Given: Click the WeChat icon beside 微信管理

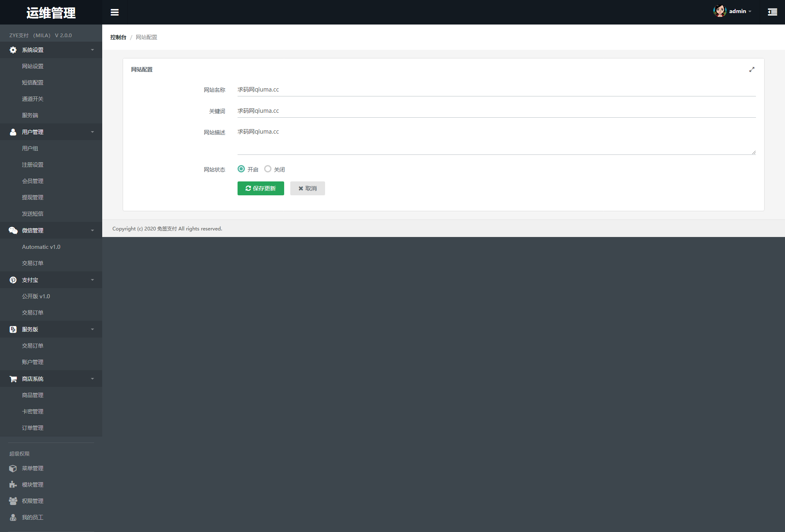Looking at the screenshot, I should (13, 230).
